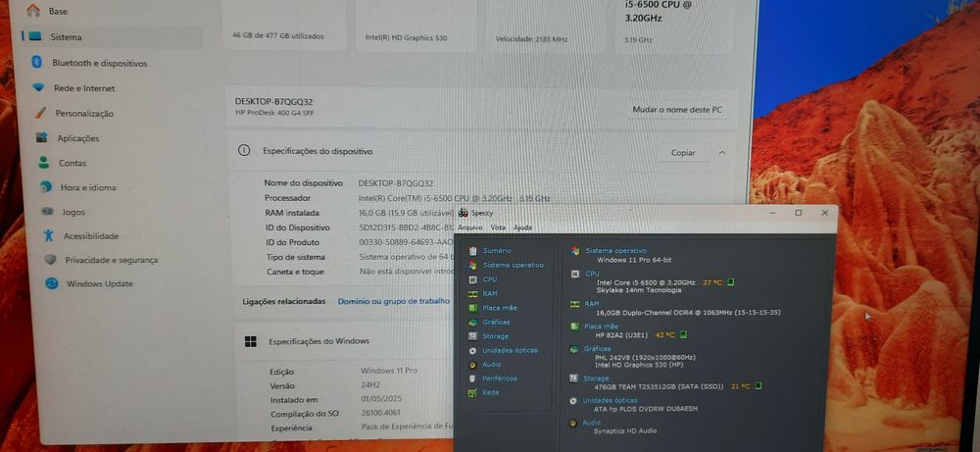Open RAM heading in Speccy summary

[592, 303]
